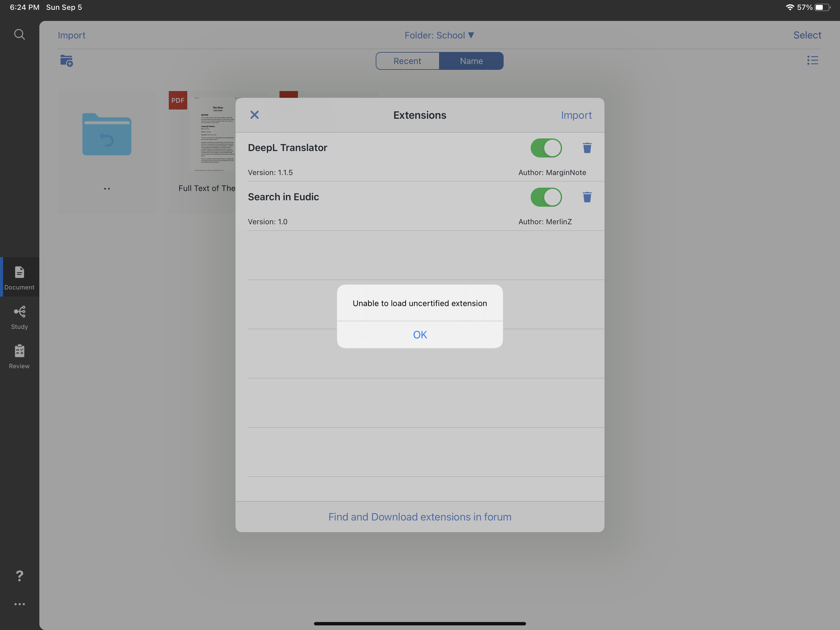
Task: Tap Select in the top right
Action: click(806, 35)
